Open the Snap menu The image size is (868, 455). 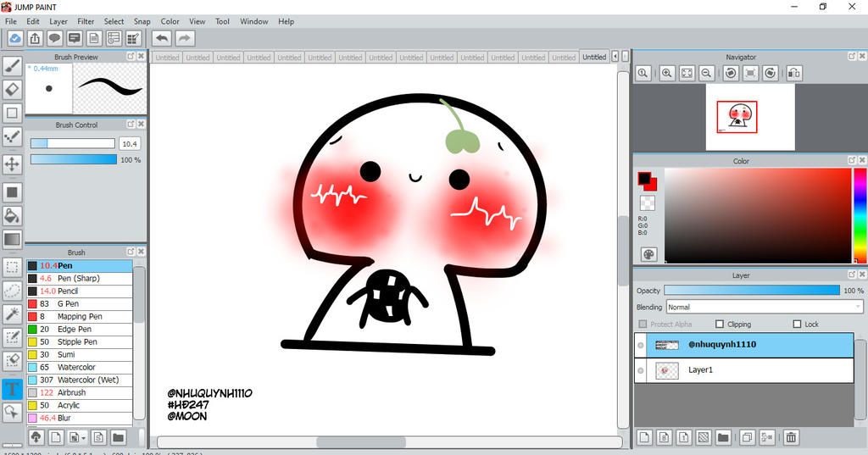point(142,21)
